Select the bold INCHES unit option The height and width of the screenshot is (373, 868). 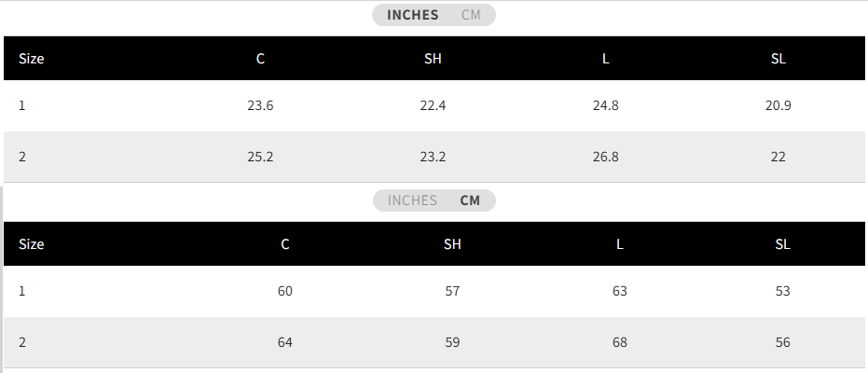pos(412,15)
